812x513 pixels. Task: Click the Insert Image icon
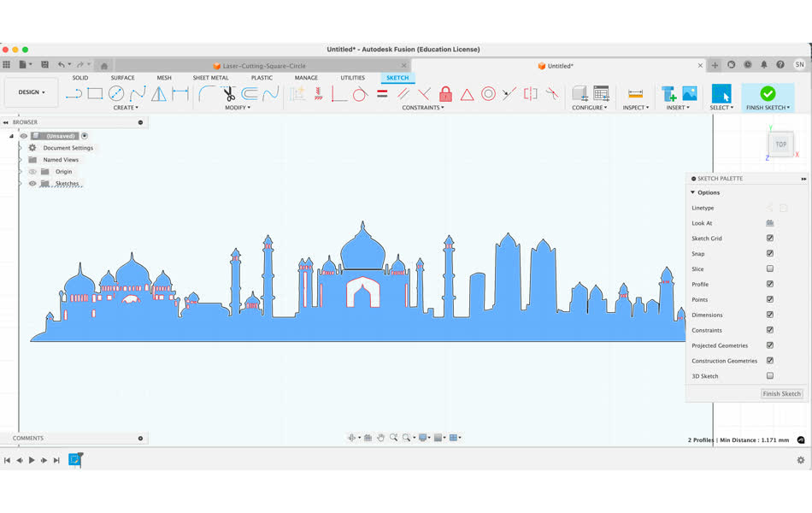click(689, 92)
